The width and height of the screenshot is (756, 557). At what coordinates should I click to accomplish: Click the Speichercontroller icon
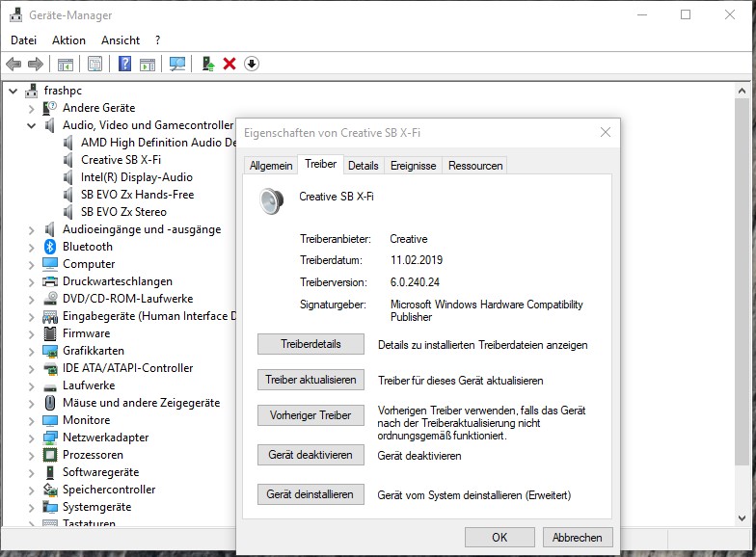50,490
